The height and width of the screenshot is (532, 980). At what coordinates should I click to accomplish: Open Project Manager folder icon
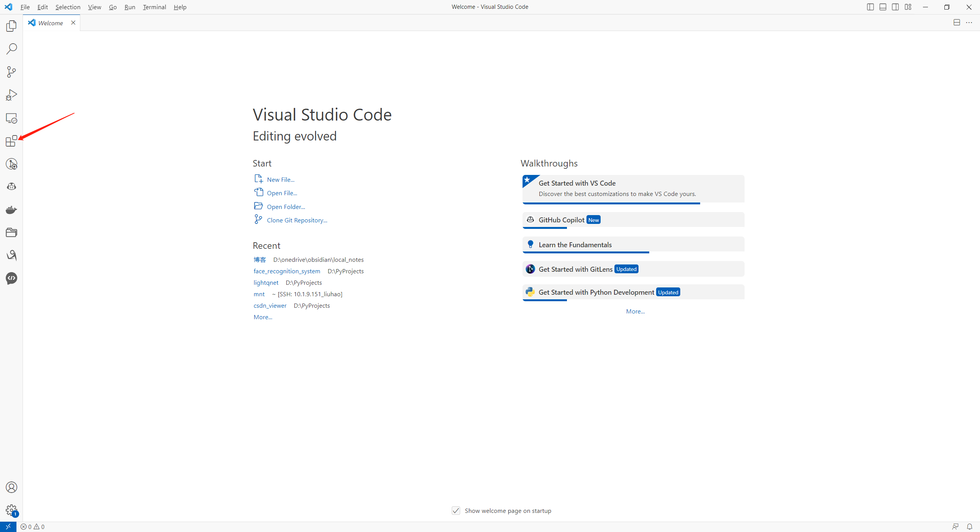[x=11, y=233]
